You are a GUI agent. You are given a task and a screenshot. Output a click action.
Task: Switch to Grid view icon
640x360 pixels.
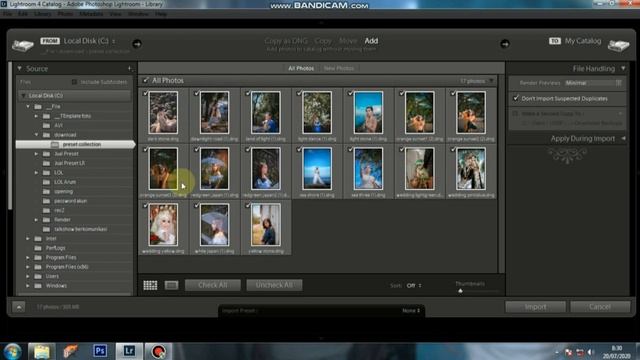[150, 285]
